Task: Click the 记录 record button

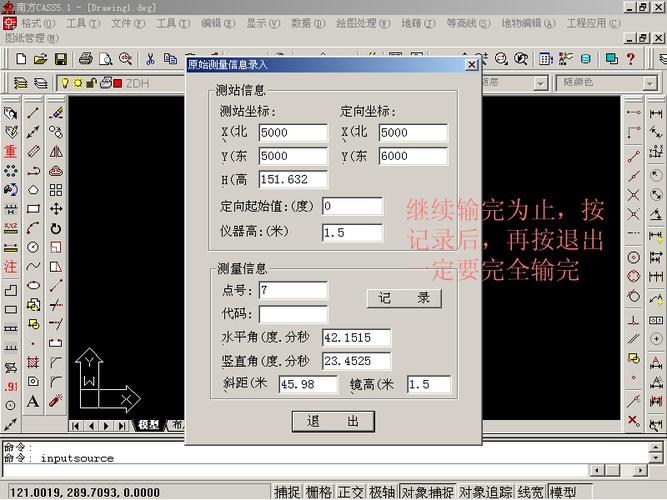Action: (404, 298)
